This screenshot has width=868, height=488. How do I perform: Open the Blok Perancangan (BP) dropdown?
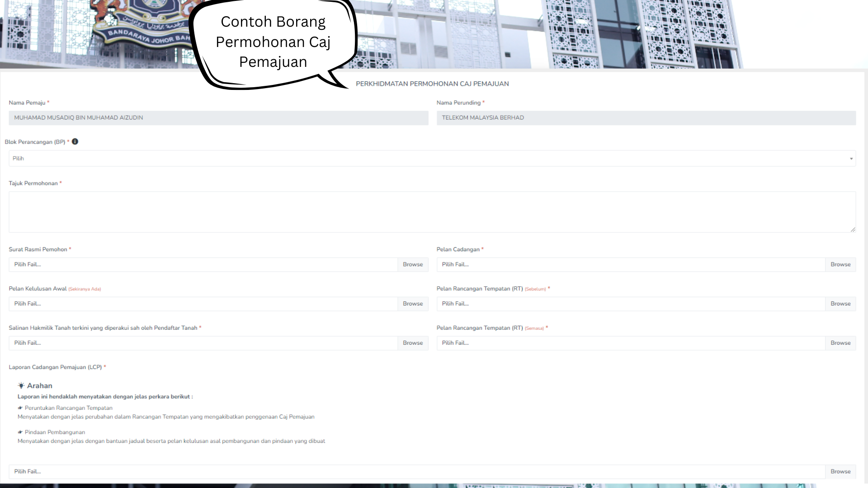tap(432, 159)
